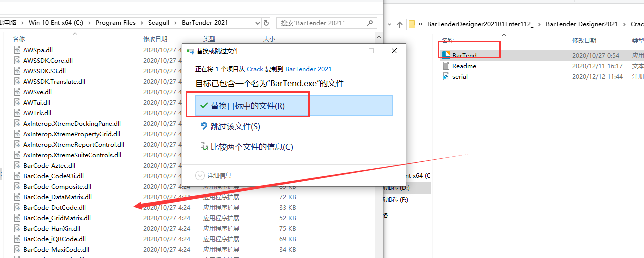
Task: Click BarTenderDesigner2021R1Enter112_ breadcrumb
Action: [x=480, y=24]
